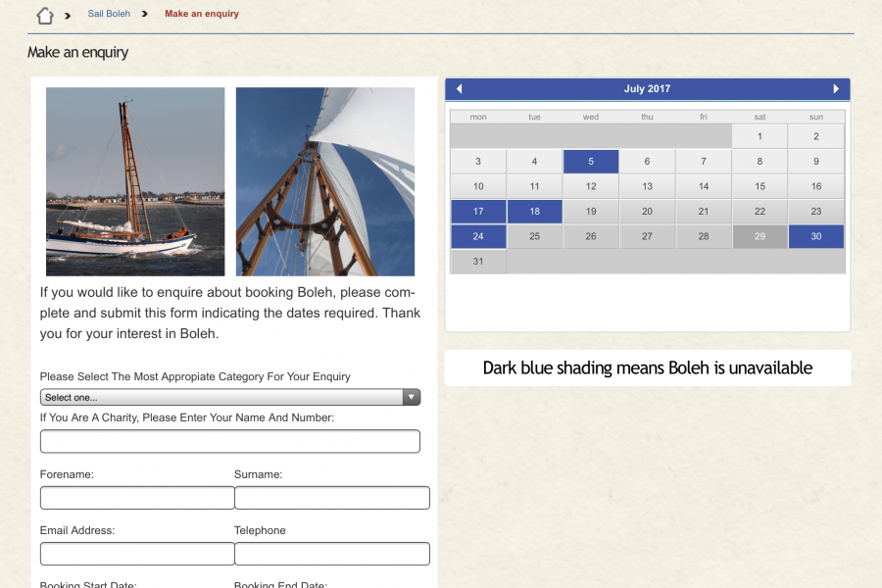This screenshot has width=882, height=588.
Task: Focus the Forename input field
Action: 136,498
